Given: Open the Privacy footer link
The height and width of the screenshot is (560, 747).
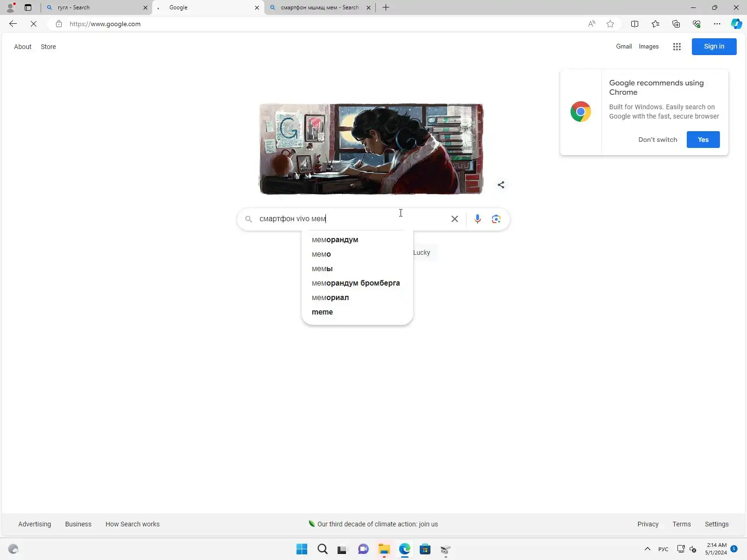Looking at the screenshot, I should coord(648,524).
